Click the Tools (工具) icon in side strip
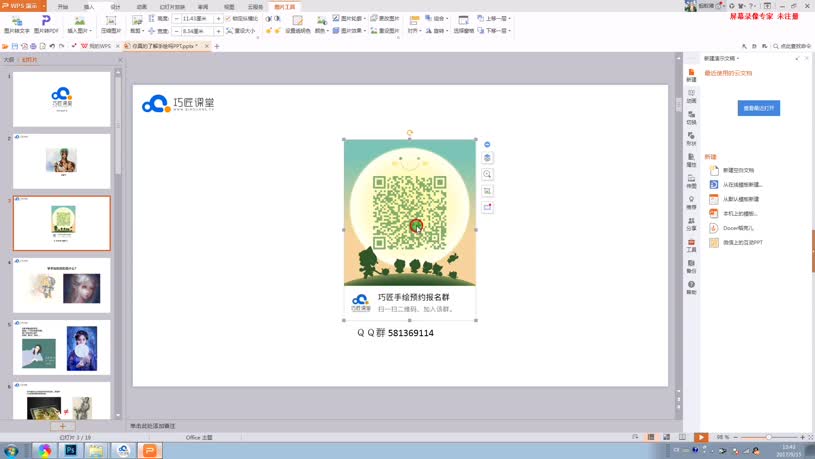 (x=691, y=246)
